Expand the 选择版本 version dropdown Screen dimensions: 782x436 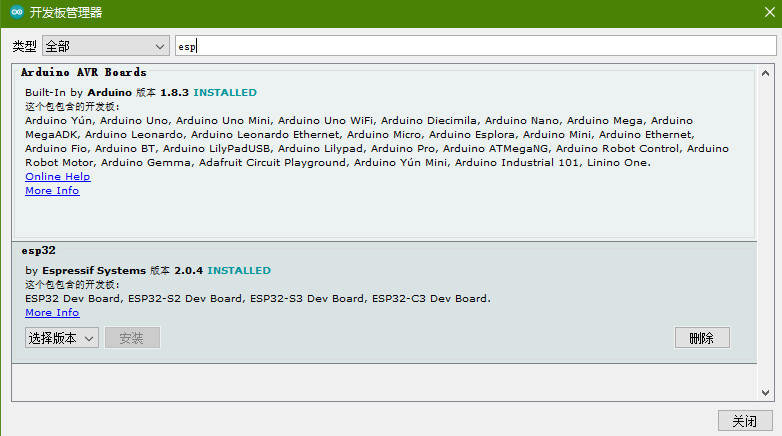click(62, 338)
